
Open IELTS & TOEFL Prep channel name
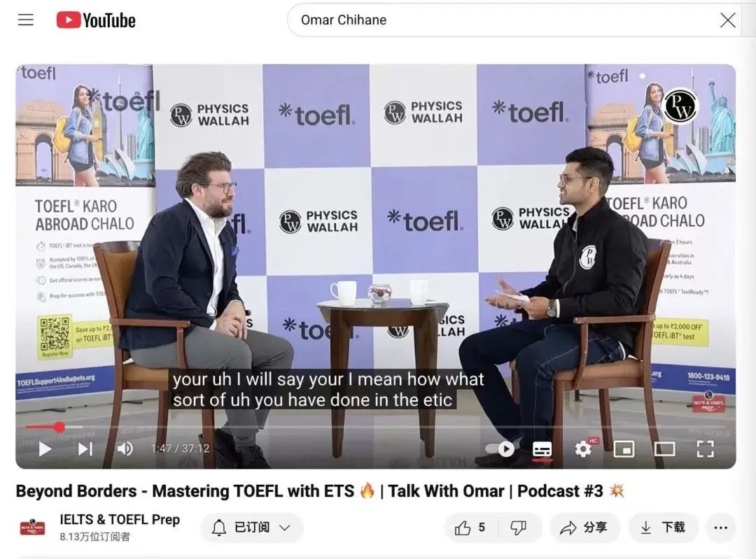[x=120, y=520]
